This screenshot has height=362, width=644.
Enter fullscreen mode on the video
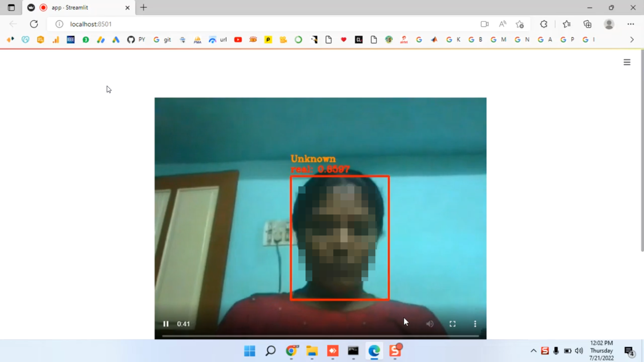453,324
